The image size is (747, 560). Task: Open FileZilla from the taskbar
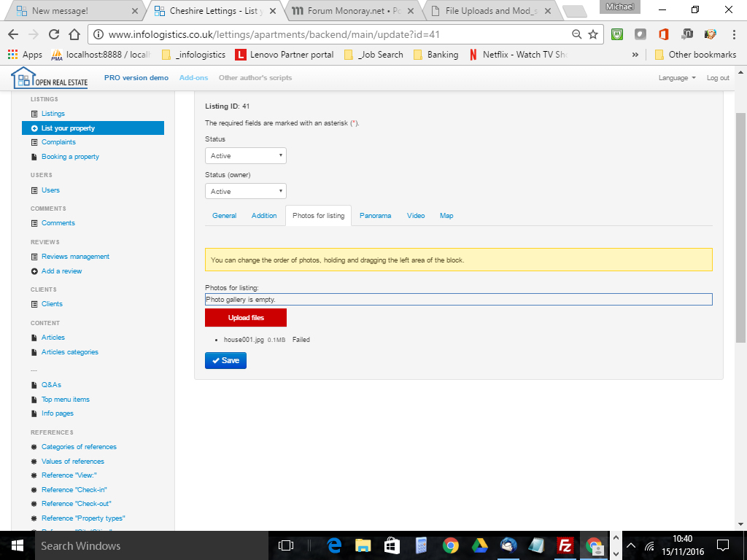click(564, 545)
